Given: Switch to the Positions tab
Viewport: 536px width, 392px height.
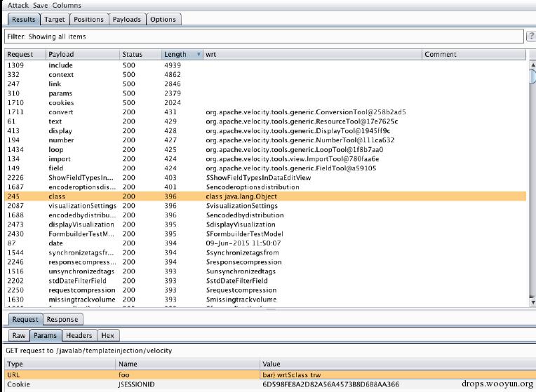Looking at the screenshot, I should point(88,19).
